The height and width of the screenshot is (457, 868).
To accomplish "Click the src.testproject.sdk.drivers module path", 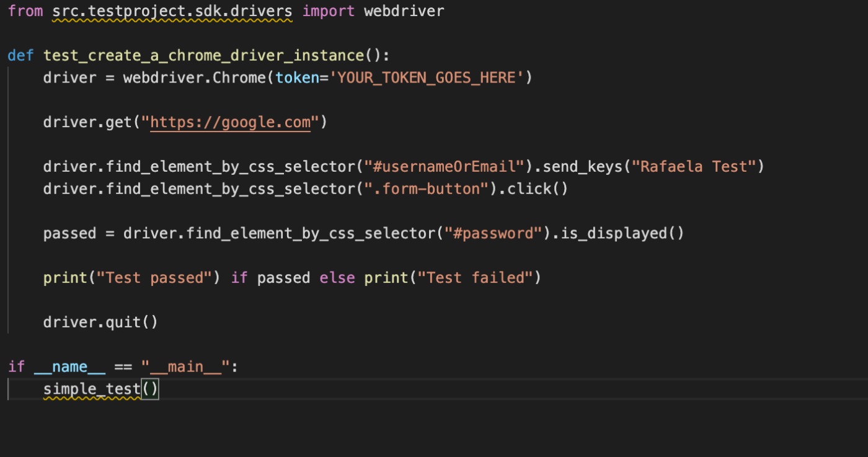I will pos(172,11).
